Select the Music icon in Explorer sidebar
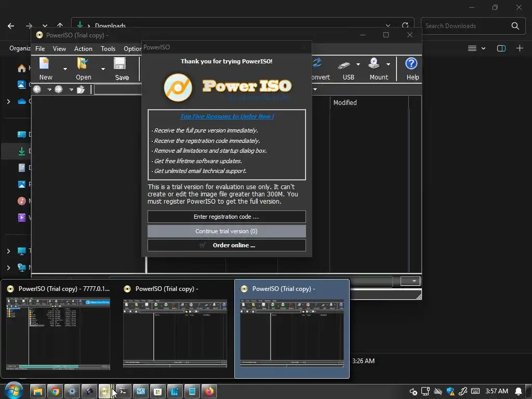The height and width of the screenshot is (399, 532). point(22,201)
